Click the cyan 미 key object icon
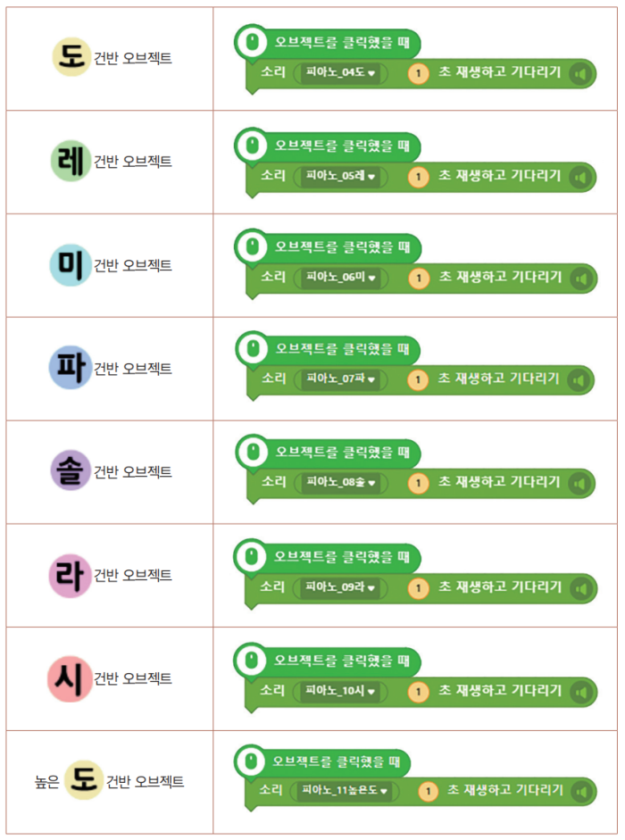625x840 pixels. [x=71, y=264]
